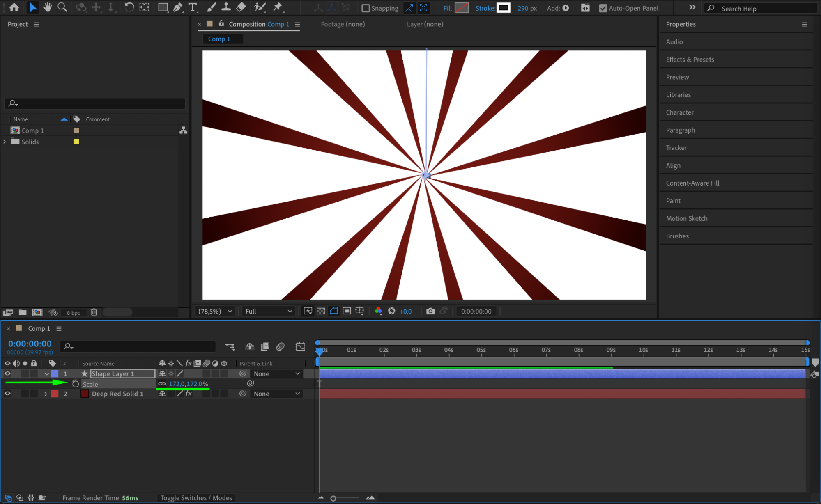Open the magnification 78,5% dropdown
This screenshot has width=821, height=504.
215,311
